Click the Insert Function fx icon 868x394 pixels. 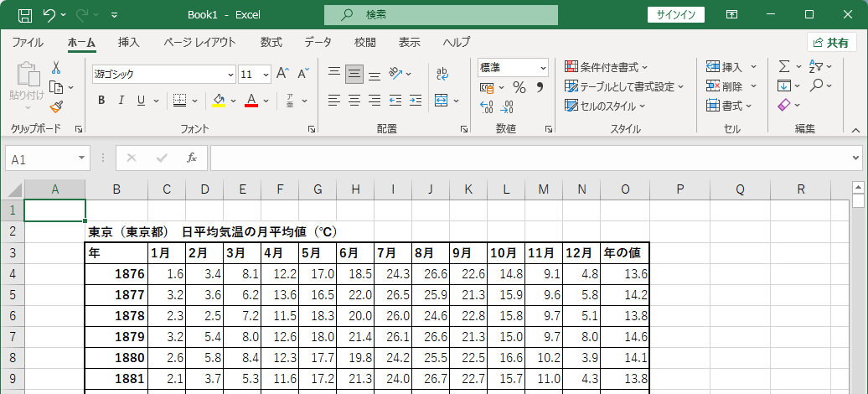click(x=192, y=158)
